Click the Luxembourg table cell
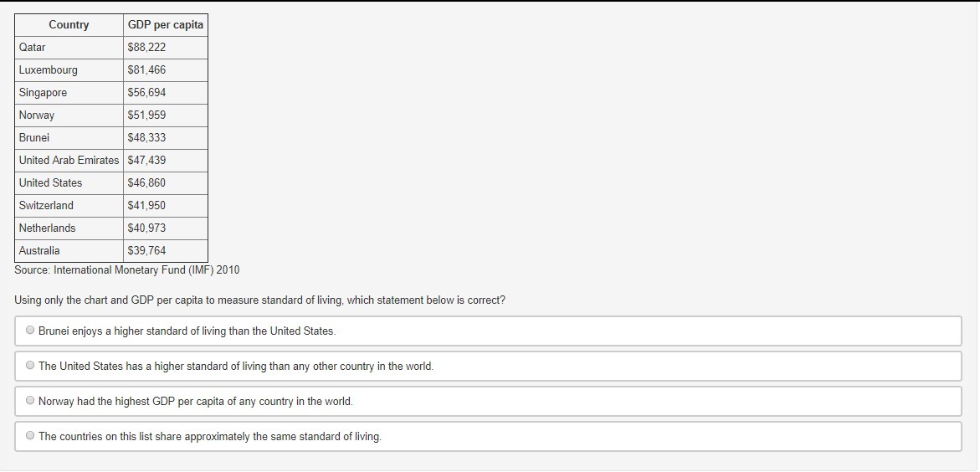980x472 pixels. pos(69,70)
